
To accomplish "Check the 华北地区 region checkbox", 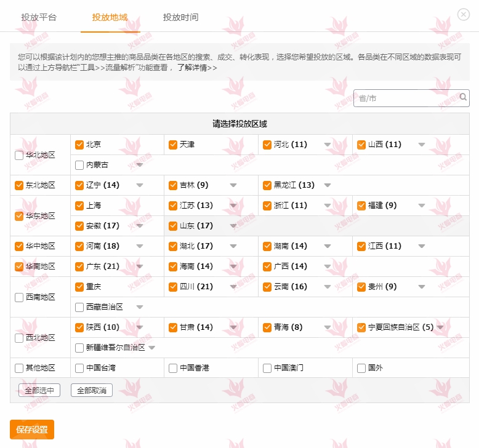I will [19, 155].
